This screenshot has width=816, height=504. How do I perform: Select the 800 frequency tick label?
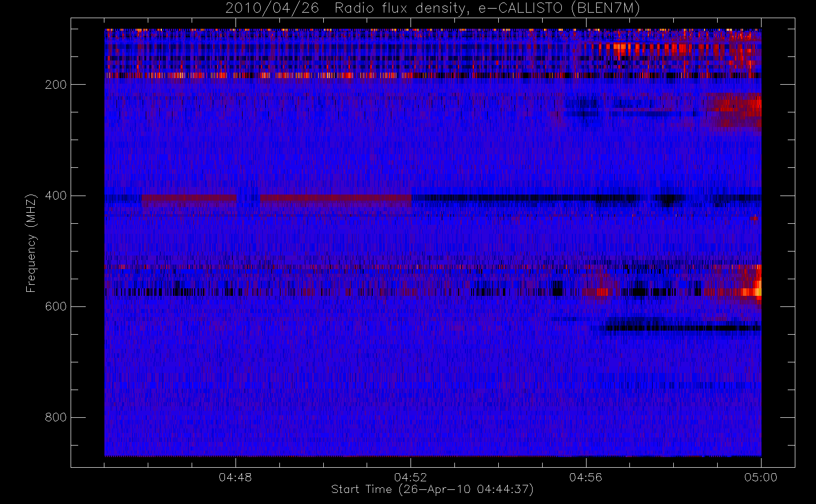pos(56,417)
